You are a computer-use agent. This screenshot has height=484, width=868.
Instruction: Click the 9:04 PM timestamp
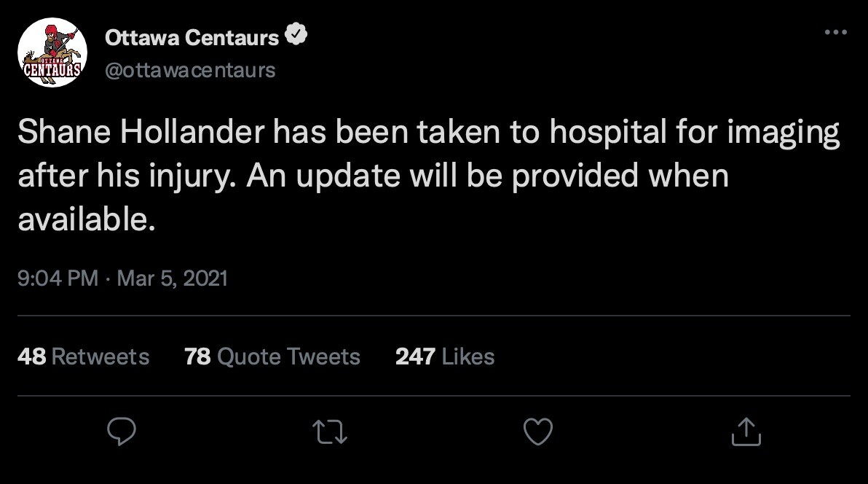coord(58,278)
